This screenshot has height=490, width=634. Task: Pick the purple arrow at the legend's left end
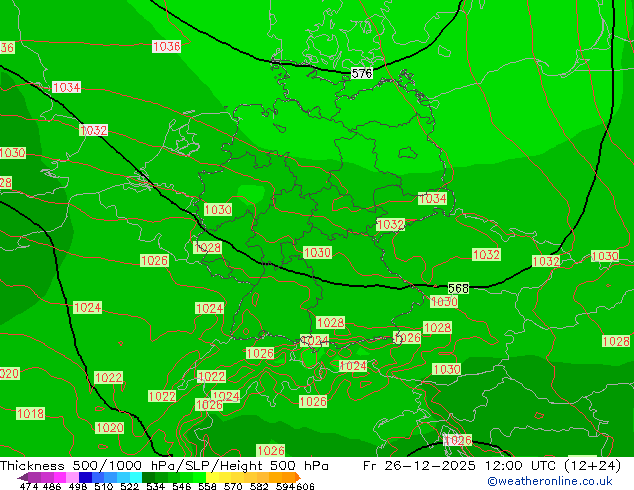(x=22, y=477)
